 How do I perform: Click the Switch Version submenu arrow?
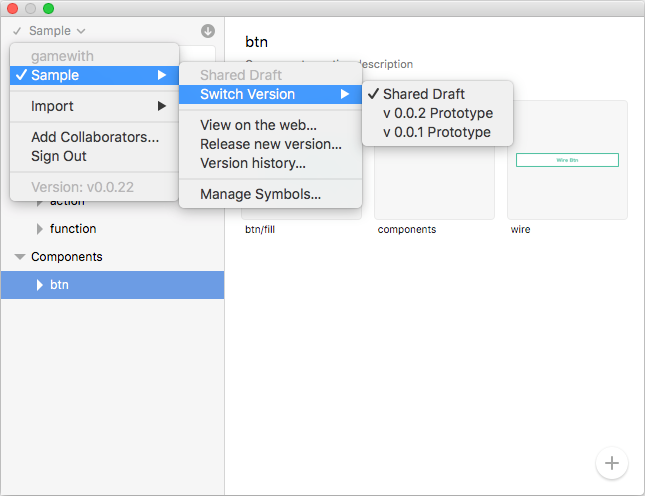coord(345,94)
